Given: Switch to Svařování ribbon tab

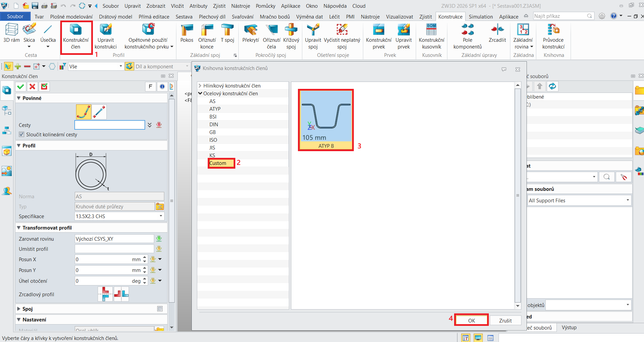Looking at the screenshot, I should 243,16.
